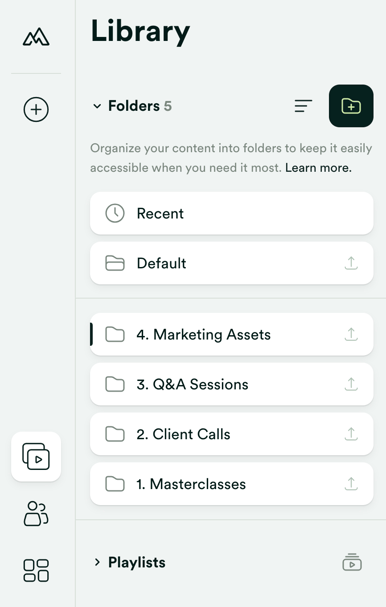The height and width of the screenshot is (607, 386).
Task: Open the Default folder
Action: pos(232,263)
